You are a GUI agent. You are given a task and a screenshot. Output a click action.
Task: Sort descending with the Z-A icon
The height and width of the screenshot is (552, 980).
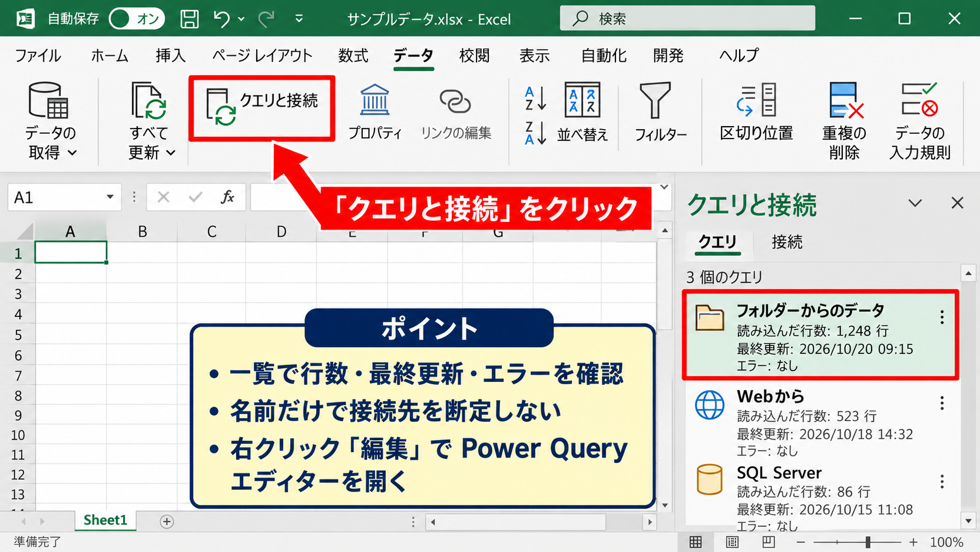[536, 133]
